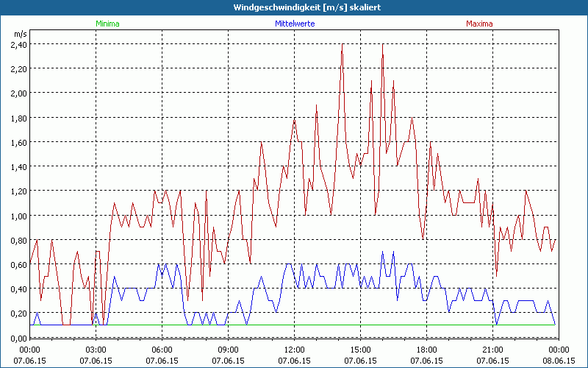This screenshot has width=588, height=368.
Task: Click the red Maxima legend label
Action: (480, 24)
